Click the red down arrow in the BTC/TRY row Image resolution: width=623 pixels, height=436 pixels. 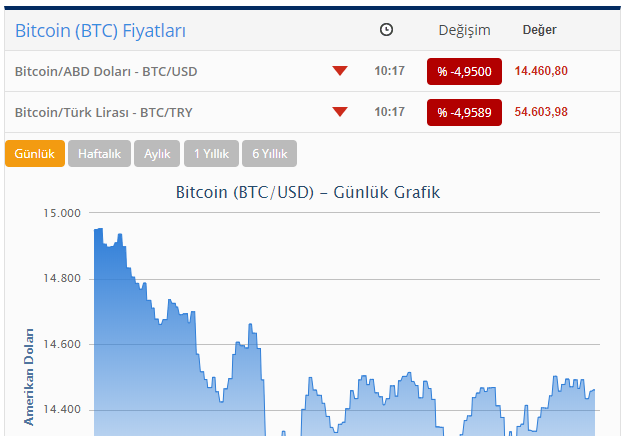click(x=340, y=112)
